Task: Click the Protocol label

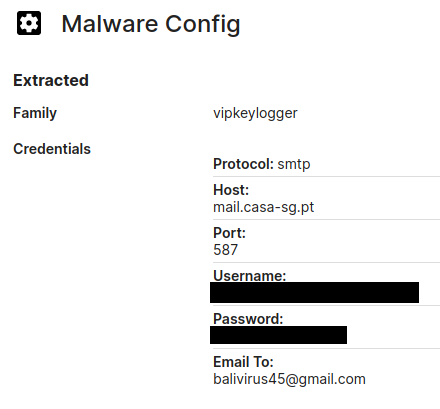Action: tap(243, 164)
